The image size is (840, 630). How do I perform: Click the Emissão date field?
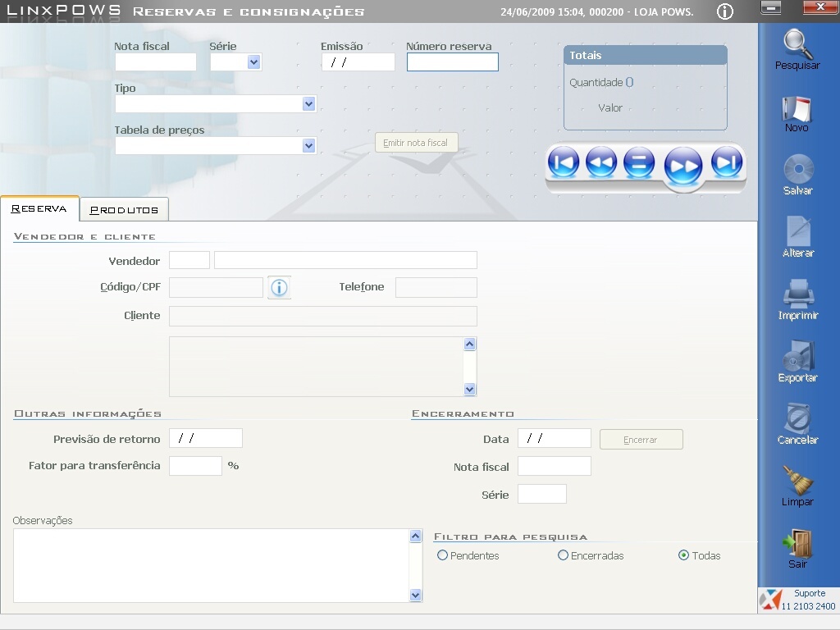click(358, 62)
